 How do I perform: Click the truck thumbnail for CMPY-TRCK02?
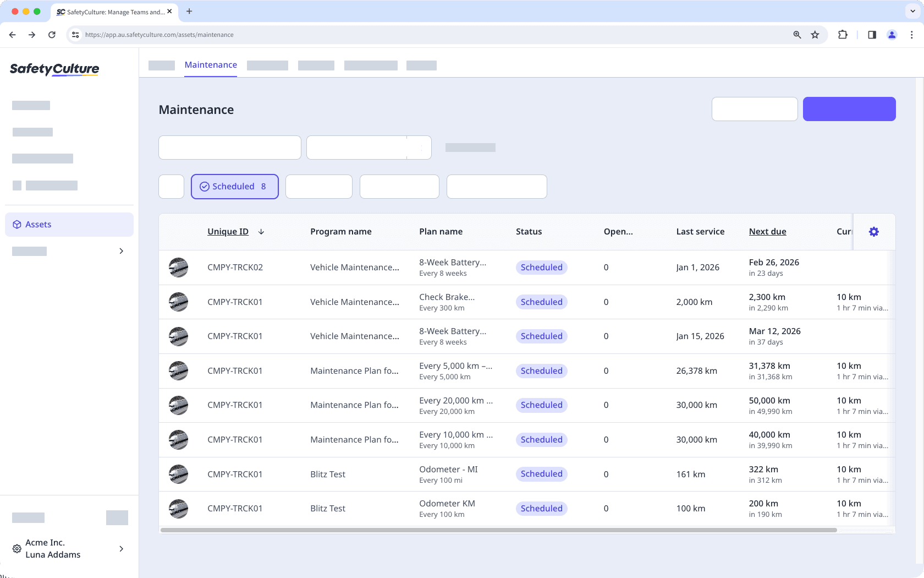(178, 267)
